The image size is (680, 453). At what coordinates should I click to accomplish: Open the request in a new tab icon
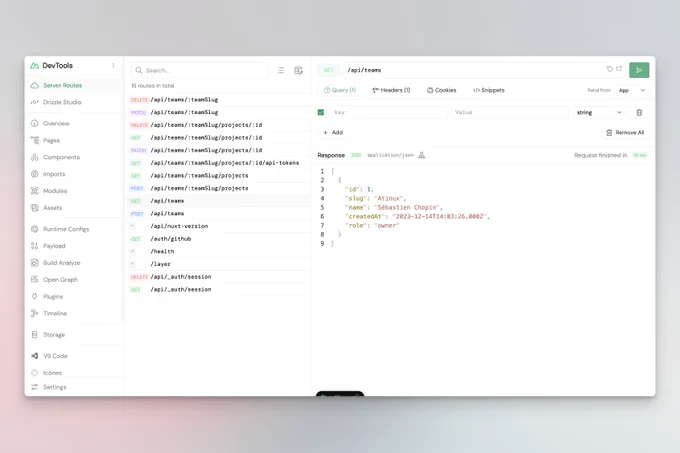point(619,69)
